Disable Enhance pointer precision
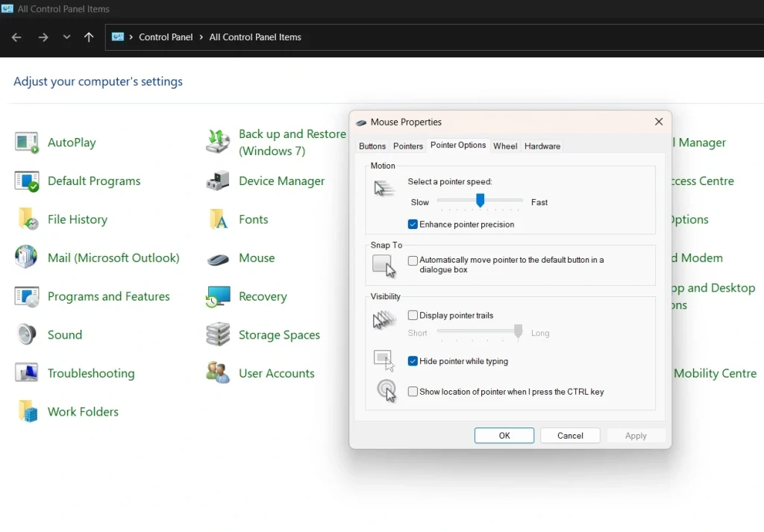 pos(413,224)
